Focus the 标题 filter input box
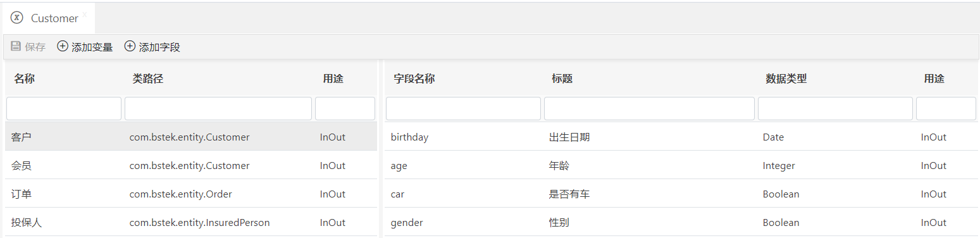Screen dimensions: 980x238 point(649,109)
